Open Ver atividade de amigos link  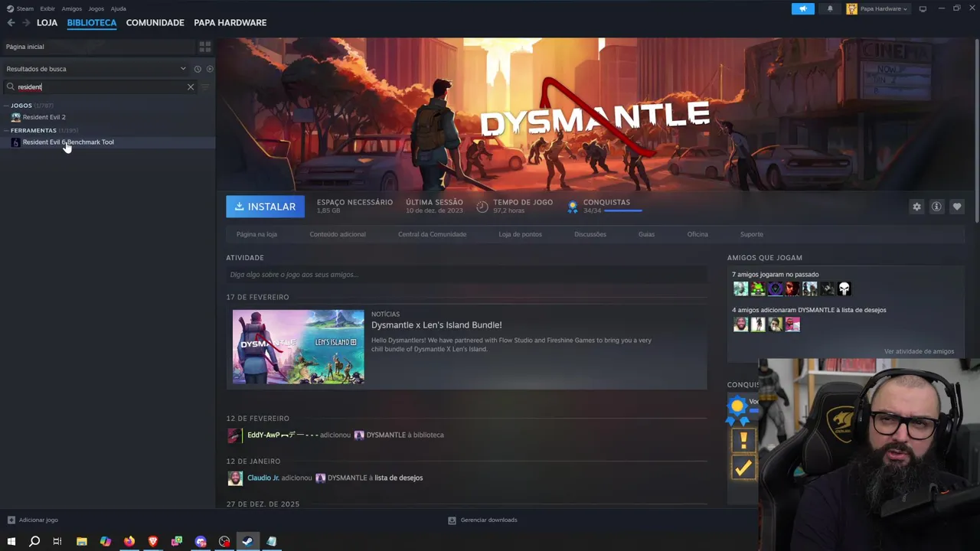[x=919, y=351]
